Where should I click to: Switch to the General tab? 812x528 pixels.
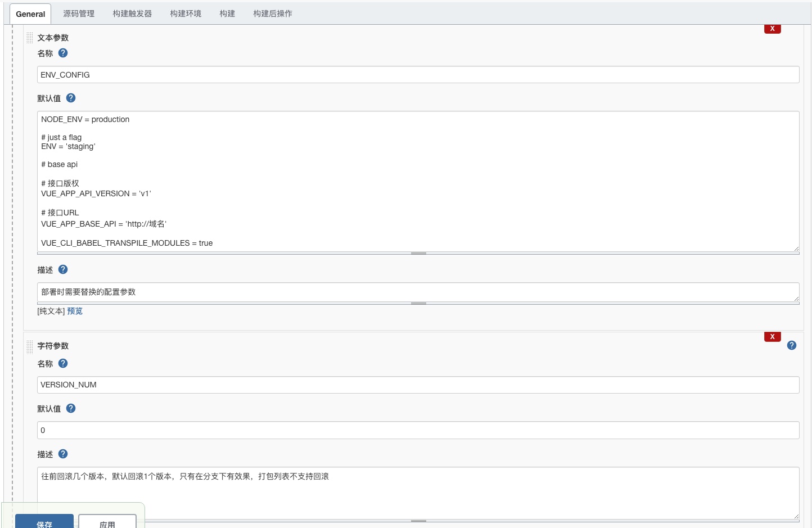pyautogui.click(x=30, y=14)
